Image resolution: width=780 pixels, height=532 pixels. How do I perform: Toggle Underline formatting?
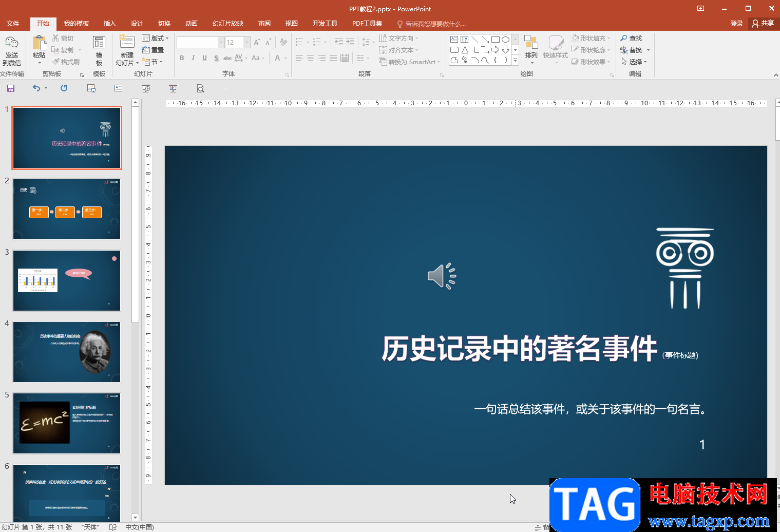click(x=204, y=58)
